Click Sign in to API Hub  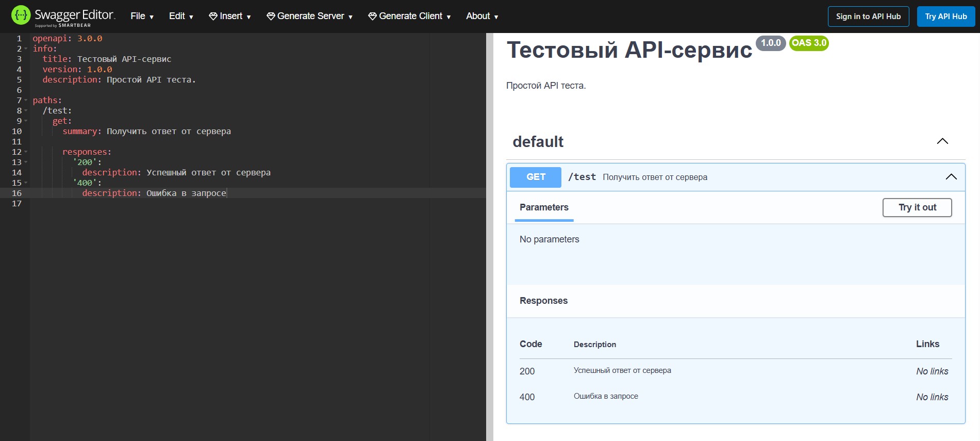868,17
